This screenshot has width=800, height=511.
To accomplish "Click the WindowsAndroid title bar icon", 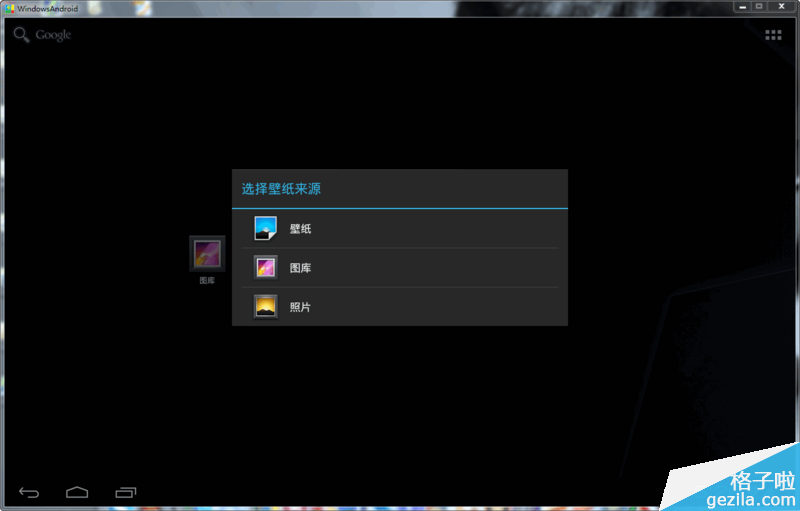I will point(9,8).
